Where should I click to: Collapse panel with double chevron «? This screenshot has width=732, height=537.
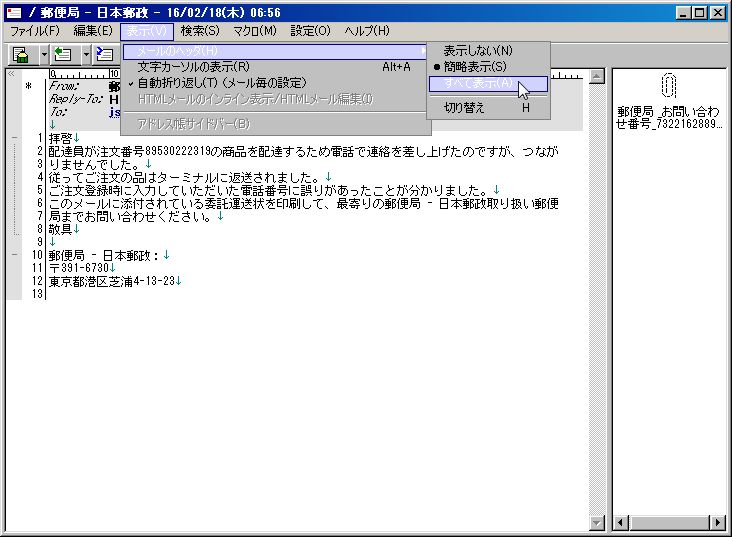[x=12, y=74]
